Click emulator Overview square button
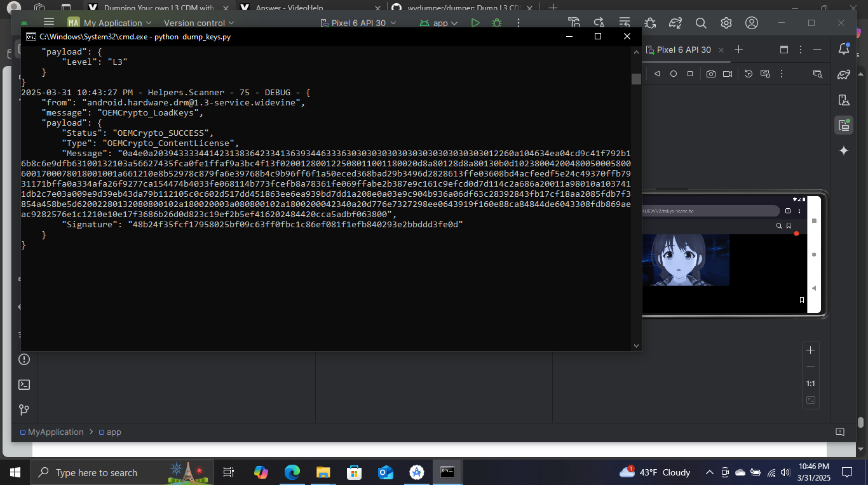868x485 pixels. point(689,74)
